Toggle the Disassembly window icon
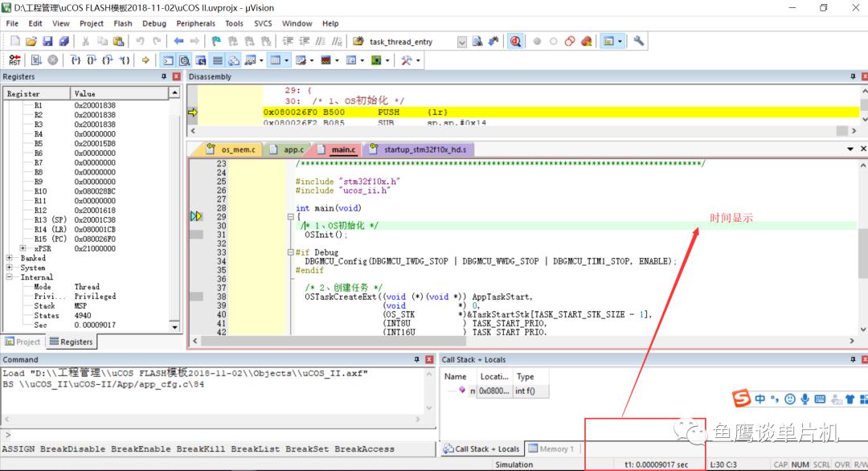The width and height of the screenshot is (868, 471). click(184, 60)
